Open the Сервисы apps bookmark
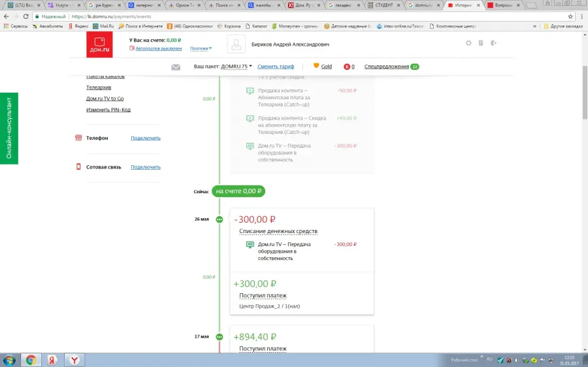 point(16,26)
